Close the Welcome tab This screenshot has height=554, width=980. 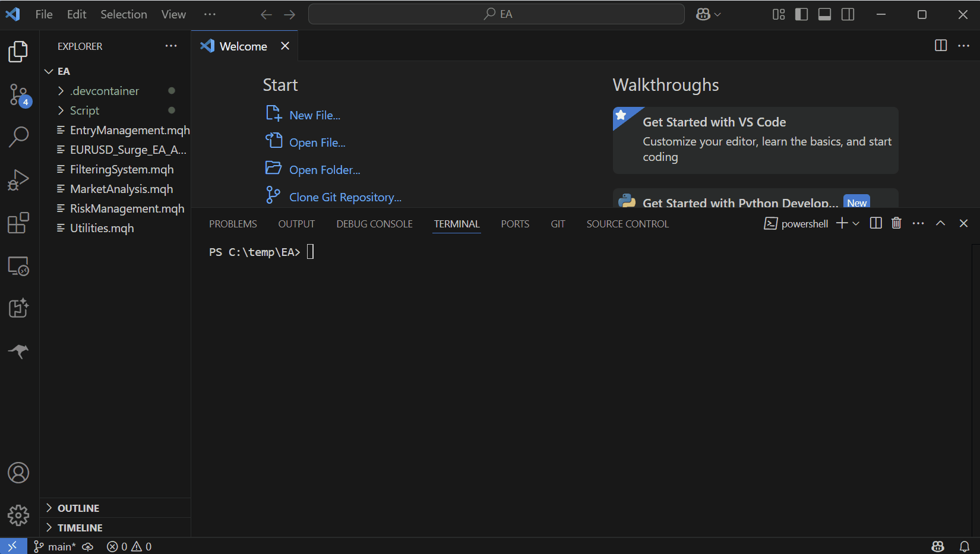(285, 46)
